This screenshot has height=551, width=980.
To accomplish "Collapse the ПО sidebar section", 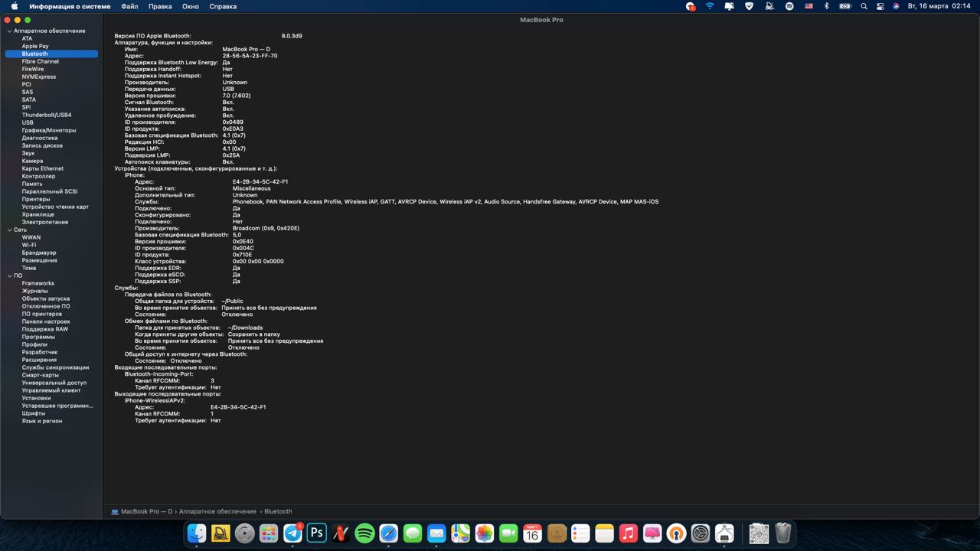I will 9,275.
